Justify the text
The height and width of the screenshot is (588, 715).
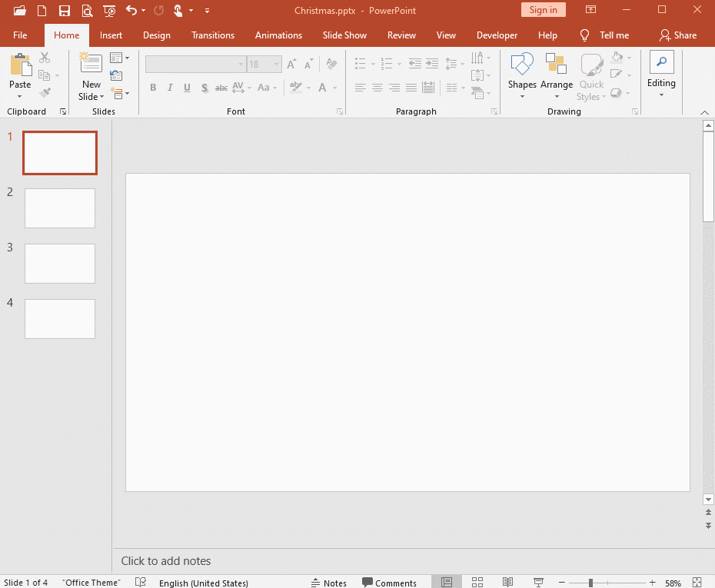tap(411, 88)
